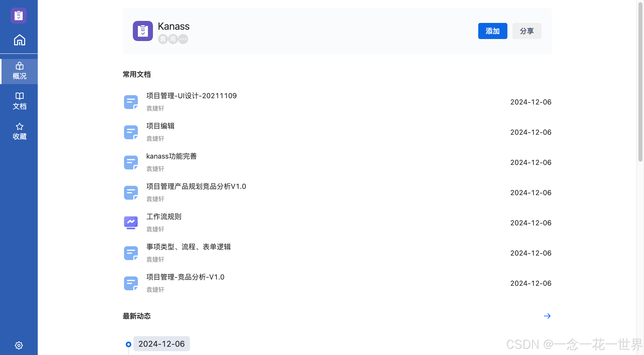Click the 分享 button
The width and height of the screenshot is (644, 355).
point(527,31)
